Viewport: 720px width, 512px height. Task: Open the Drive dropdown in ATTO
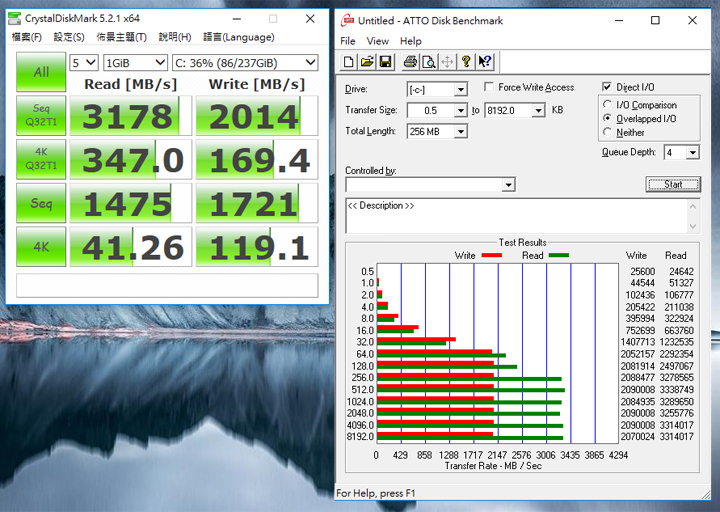pos(460,90)
